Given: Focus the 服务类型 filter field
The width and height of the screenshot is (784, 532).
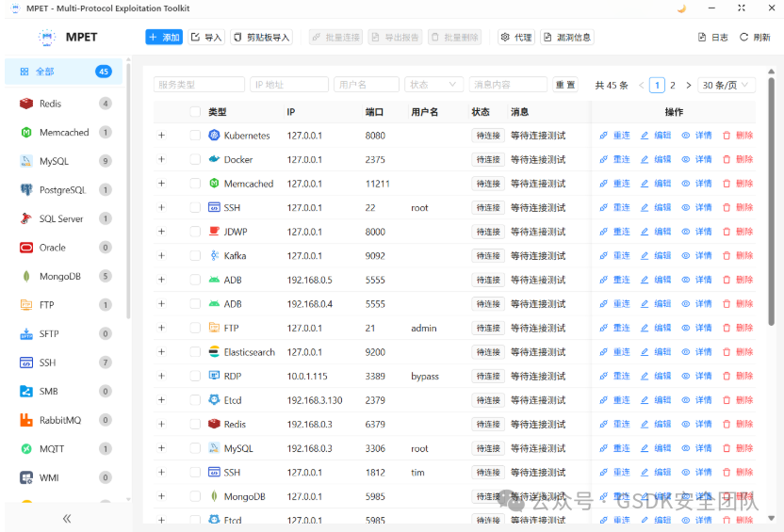Looking at the screenshot, I should pyautogui.click(x=199, y=85).
